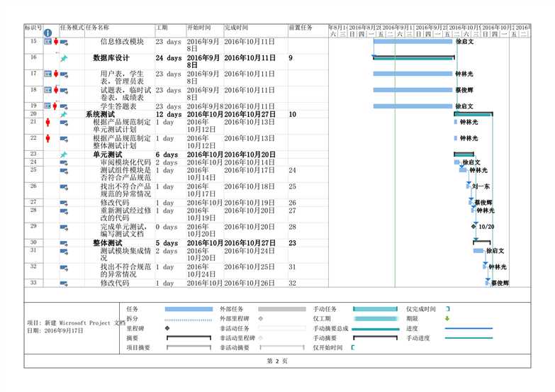Select the 开始时间 column header
The image size is (555, 392).
[x=199, y=28]
